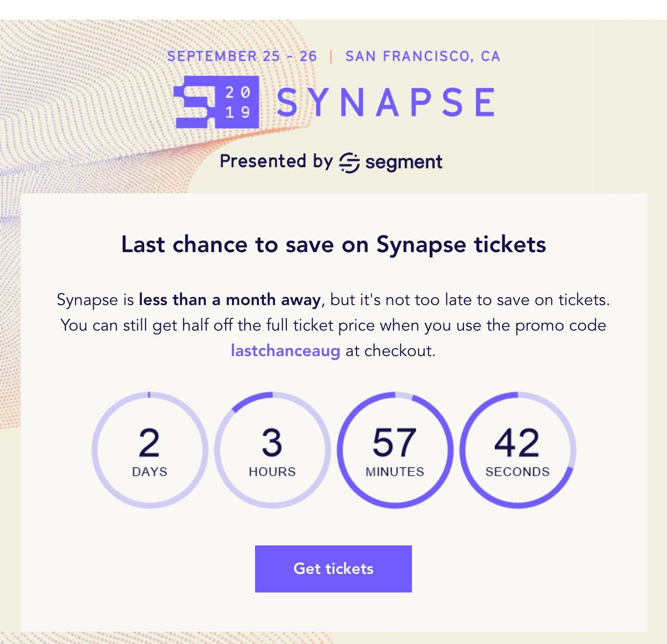Click the Presented by text
This screenshot has width=667, height=644.
point(276,161)
